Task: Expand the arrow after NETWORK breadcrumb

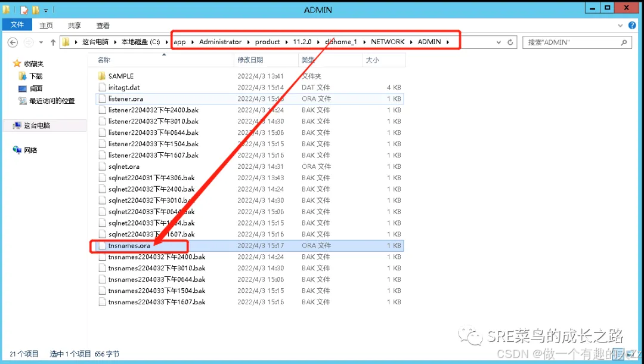Action: (411, 42)
